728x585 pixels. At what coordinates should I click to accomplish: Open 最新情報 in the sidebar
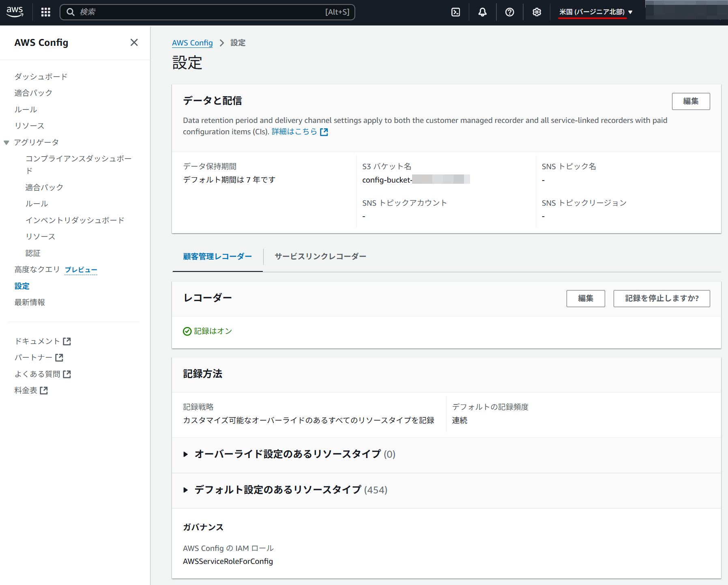click(x=30, y=302)
